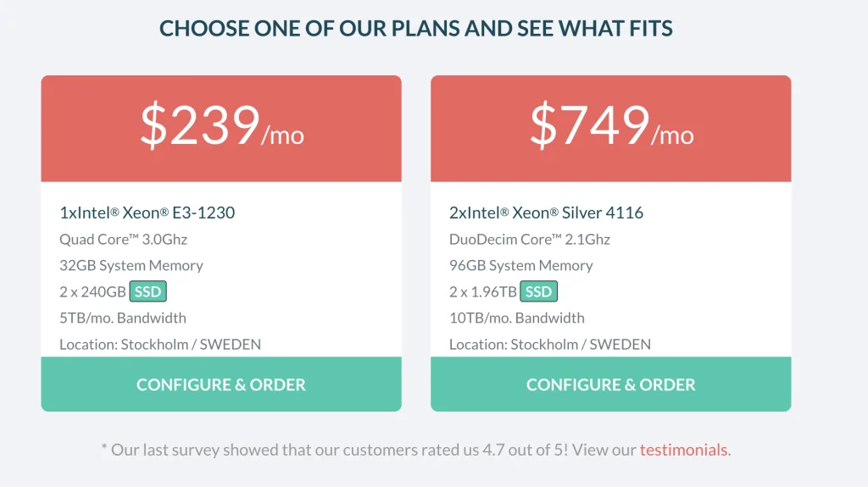
Task: Click the 96GB System Memory text
Action: click(x=521, y=266)
